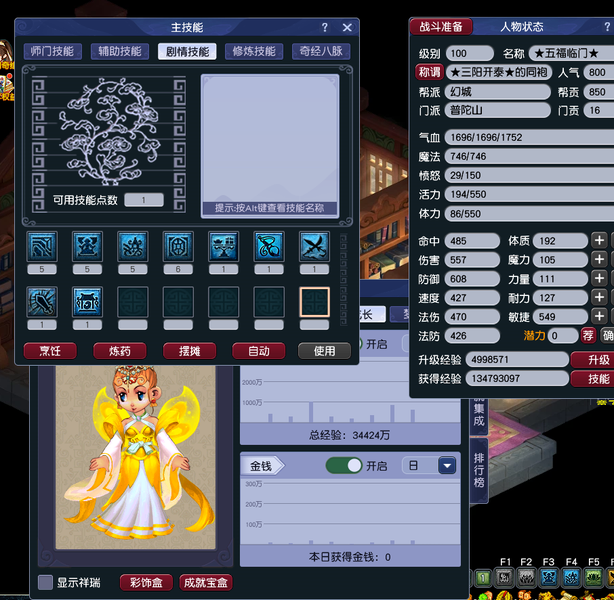Screen dimensions: 614x600
Task: Click the highlighted empty skill slot
Action: coord(314,302)
